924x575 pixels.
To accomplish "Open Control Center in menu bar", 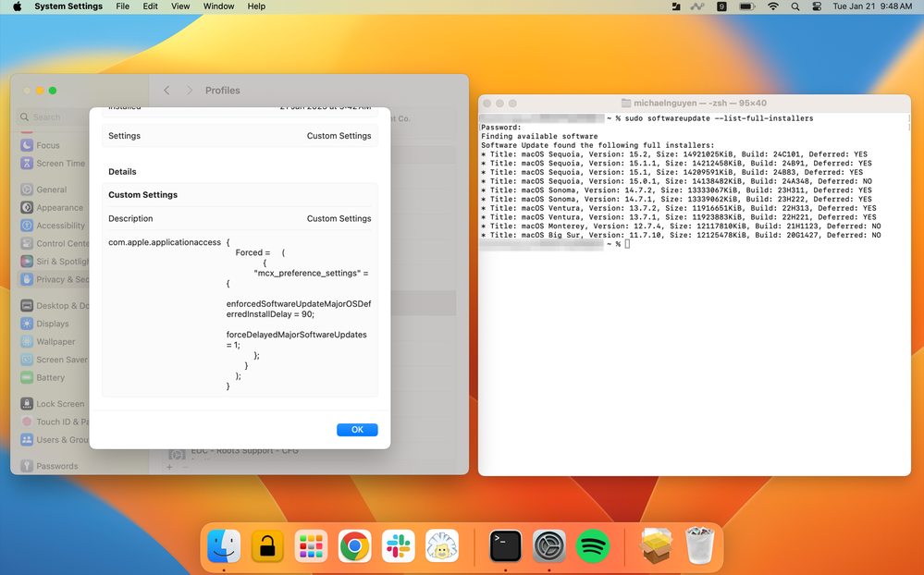I will [817, 6].
